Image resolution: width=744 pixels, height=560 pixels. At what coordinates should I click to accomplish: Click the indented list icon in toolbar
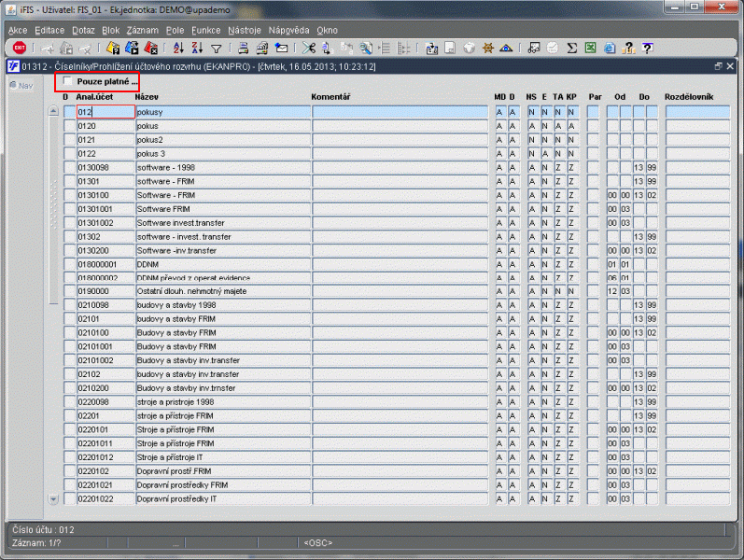coord(385,48)
